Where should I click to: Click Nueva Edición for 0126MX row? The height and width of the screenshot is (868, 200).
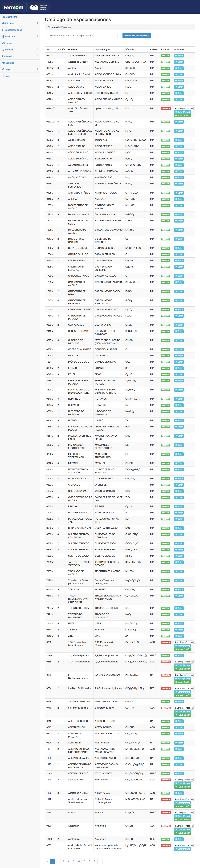click(182, 116)
